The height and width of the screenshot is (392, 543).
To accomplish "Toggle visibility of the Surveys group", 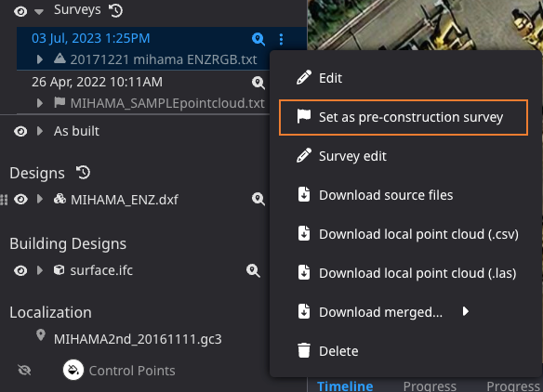I will tap(20, 11).
